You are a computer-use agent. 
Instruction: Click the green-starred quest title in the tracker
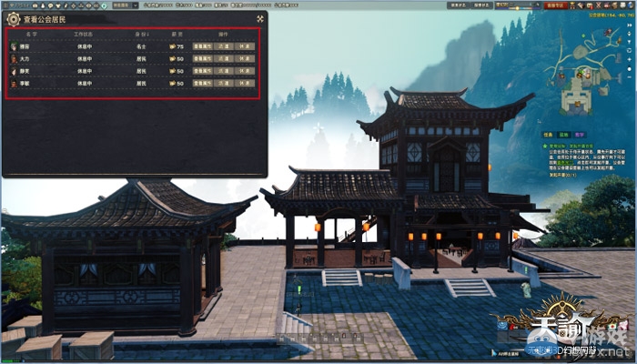point(571,146)
